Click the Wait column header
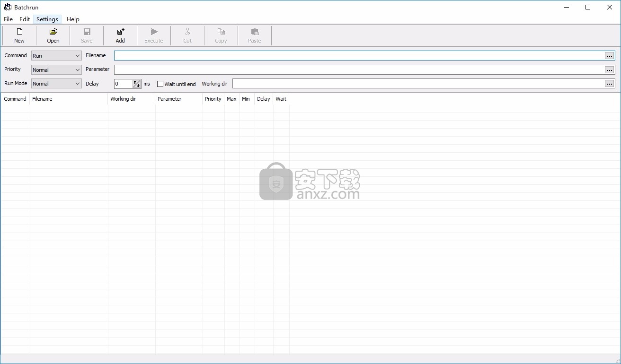Viewport: 621px width, 364px height. point(281,99)
